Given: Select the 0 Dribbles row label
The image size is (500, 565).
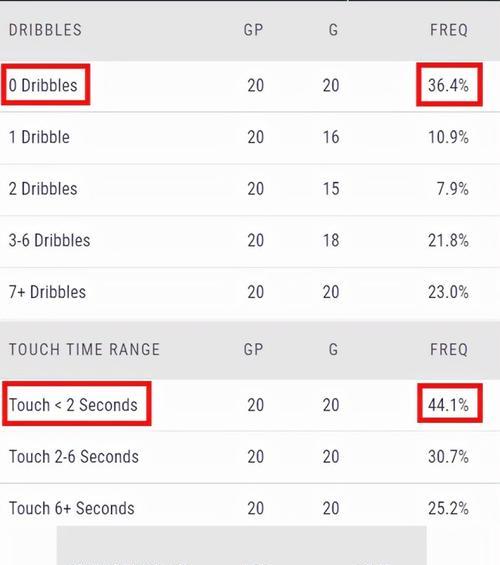Looking at the screenshot, I should coord(43,85).
